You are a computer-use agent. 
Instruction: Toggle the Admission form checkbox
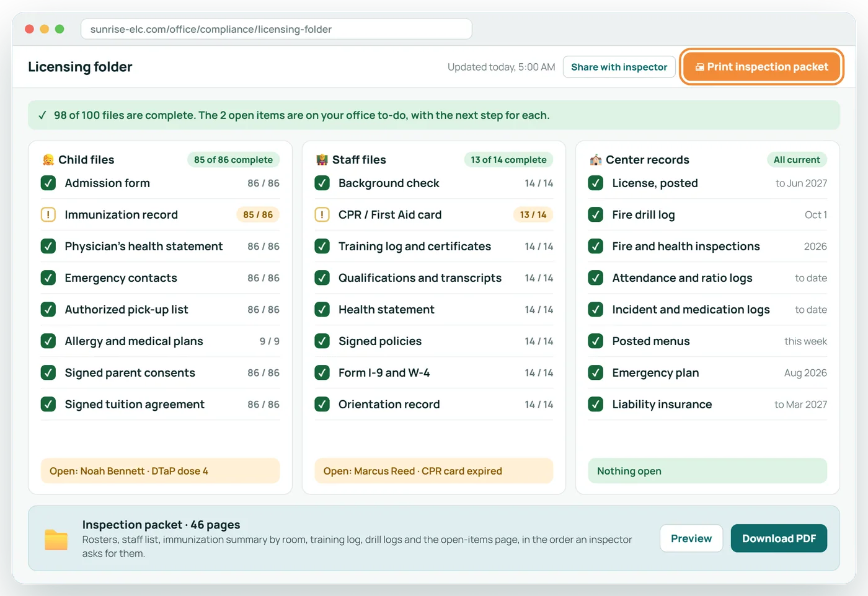(x=48, y=183)
